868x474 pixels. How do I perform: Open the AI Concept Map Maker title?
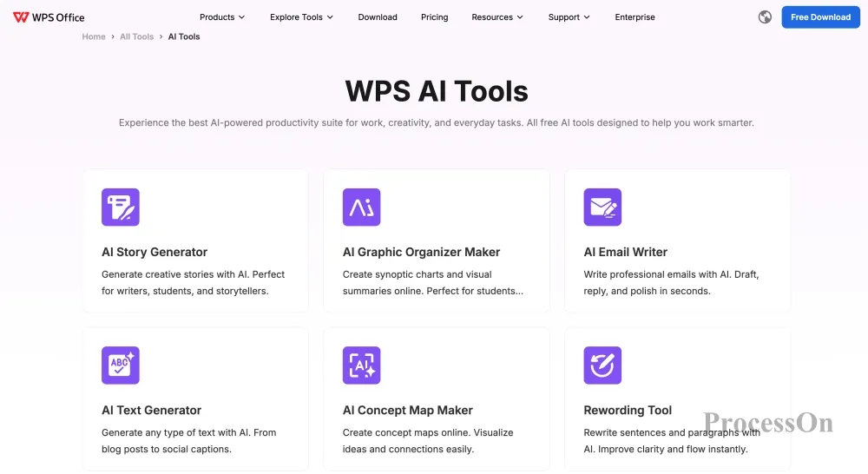[407, 411]
